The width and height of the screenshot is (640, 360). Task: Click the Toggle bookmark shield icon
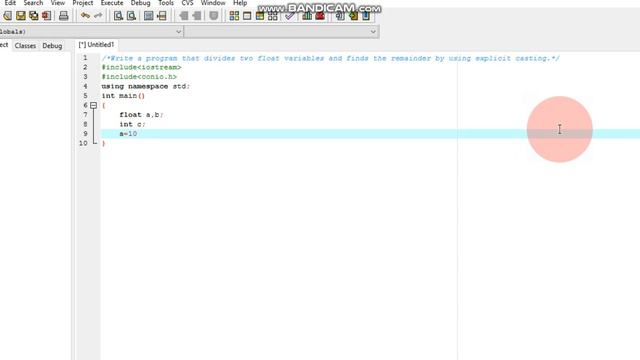coord(213,16)
